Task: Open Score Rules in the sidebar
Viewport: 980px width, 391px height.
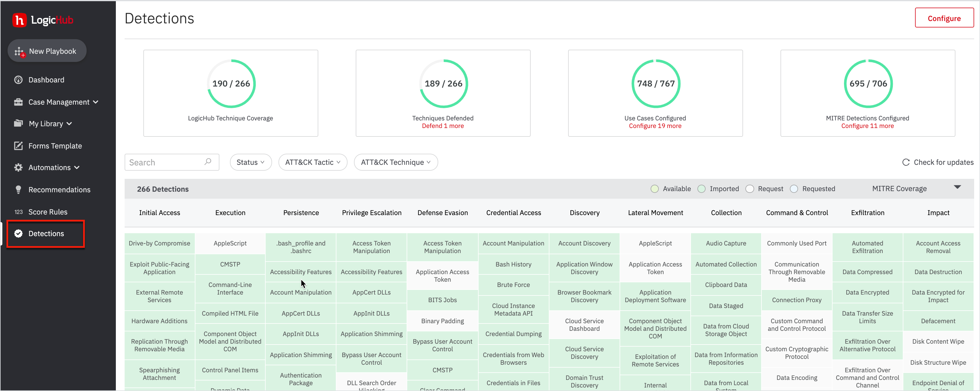Action: pos(48,212)
